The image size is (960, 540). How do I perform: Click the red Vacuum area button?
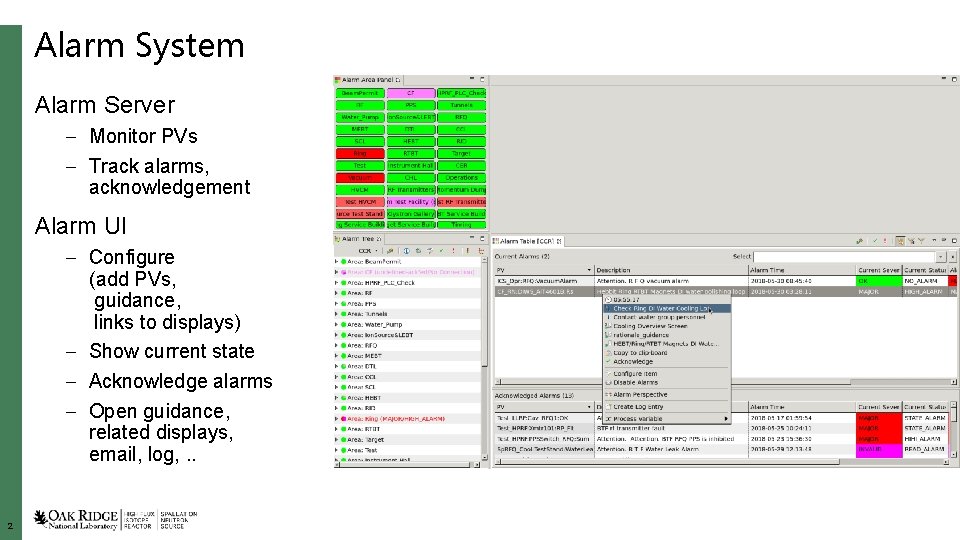pos(360,178)
